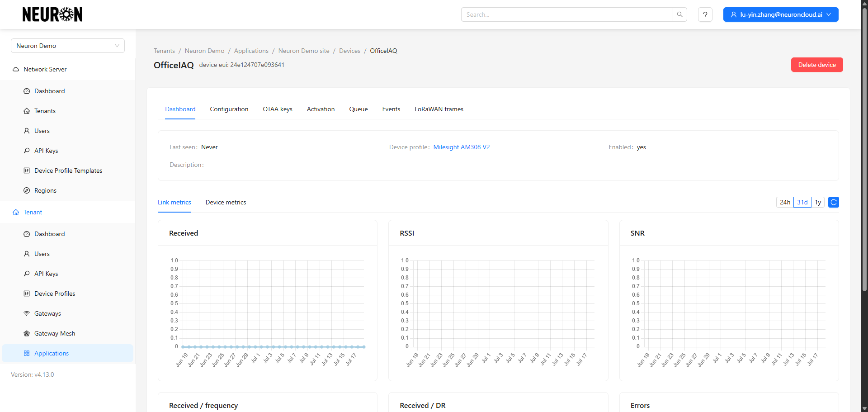
Task: Go to Tenants in the breadcrumb
Action: tap(164, 51)
